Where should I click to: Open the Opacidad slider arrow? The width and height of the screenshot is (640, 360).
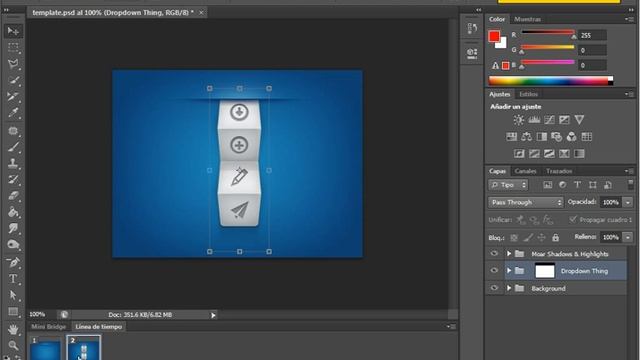[x=628, y=202]
